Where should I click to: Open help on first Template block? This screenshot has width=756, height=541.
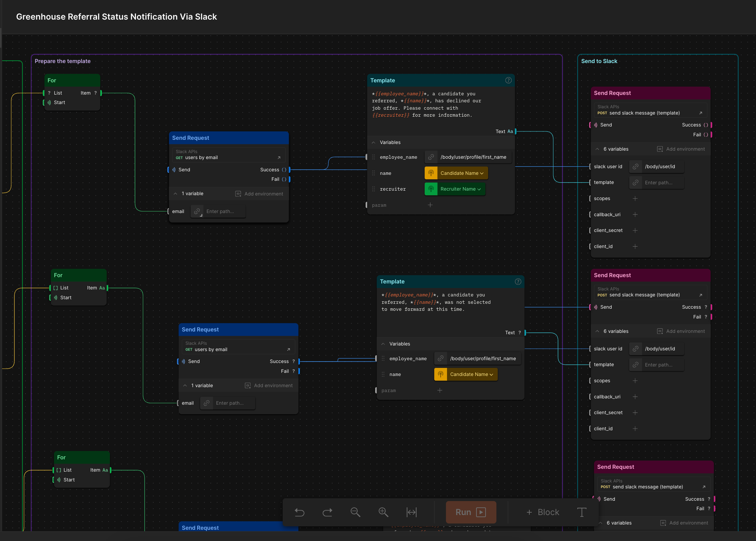pyautogui.click(x=508, y=80)
